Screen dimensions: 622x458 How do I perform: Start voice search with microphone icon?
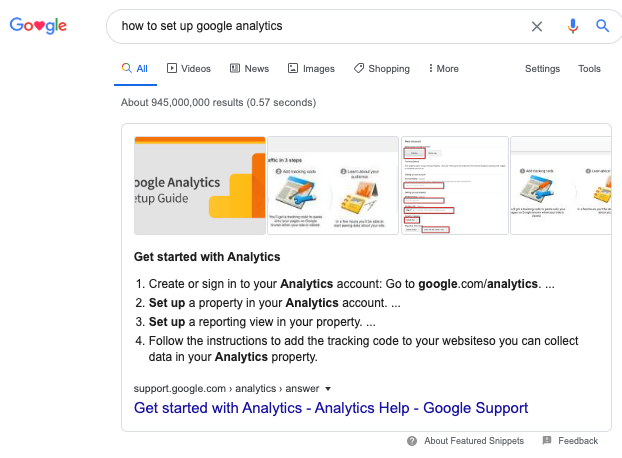572,26
